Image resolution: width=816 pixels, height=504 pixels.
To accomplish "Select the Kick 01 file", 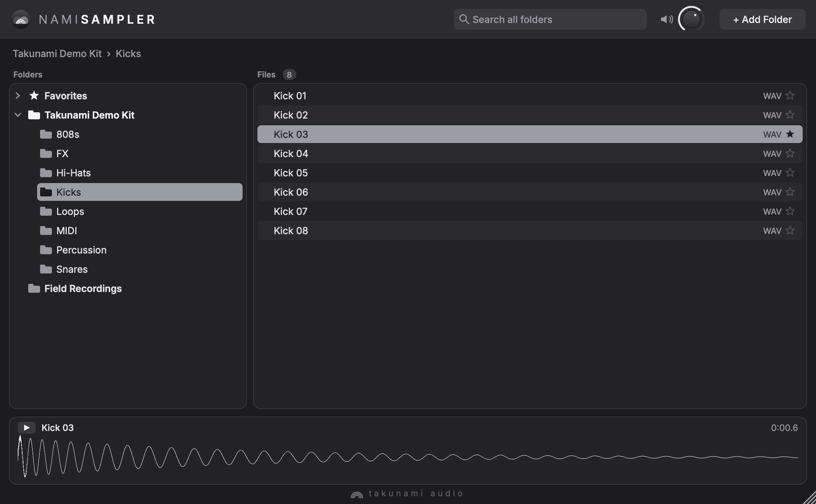I will tap(530, 96).
